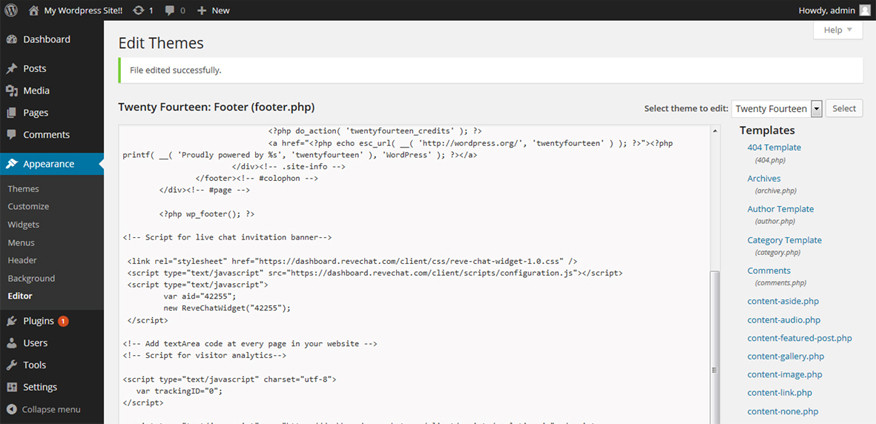Open content-featured-post.php
Viewport: 876px width, 424px height.
pyautogui.click(x=799, y=338)
